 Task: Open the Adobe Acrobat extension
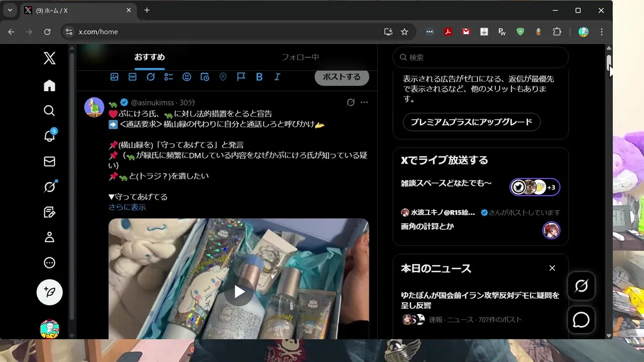coord(448,32)
